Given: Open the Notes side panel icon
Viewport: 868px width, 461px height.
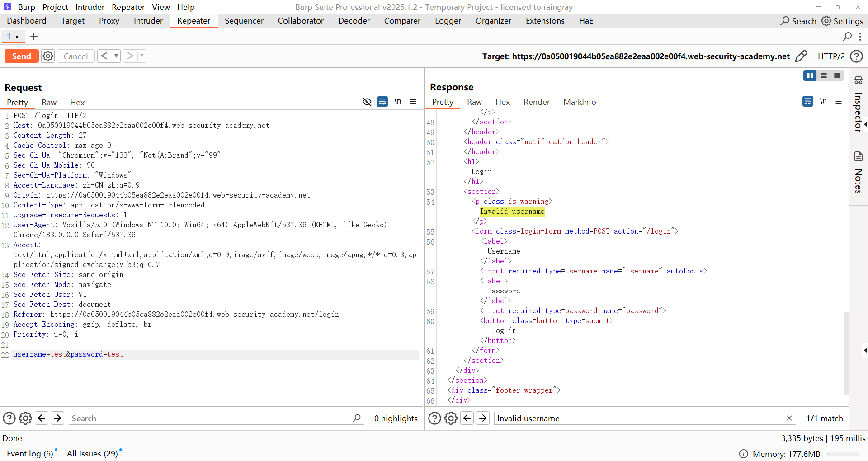Looking at the screenshot, I should tap(858, 157).
